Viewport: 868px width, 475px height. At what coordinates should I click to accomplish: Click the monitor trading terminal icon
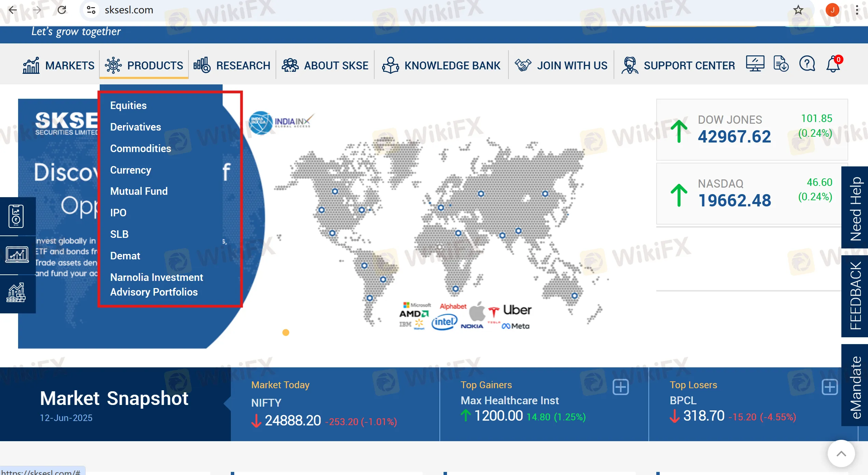(755, 64)
